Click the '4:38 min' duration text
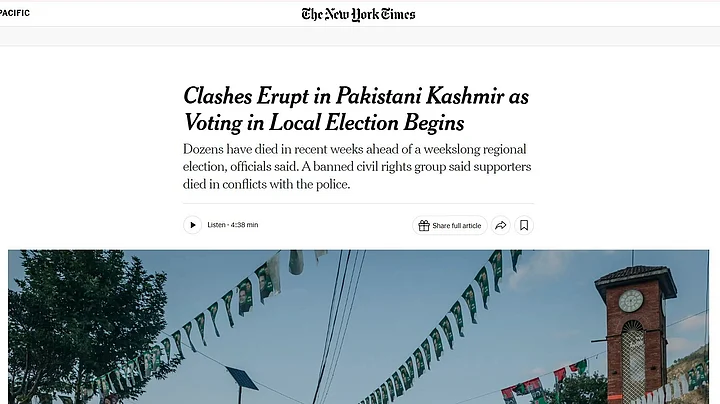Image resolution: width=720 pixels, height=404 pixels. pyautogui.click(x=244, y=225)
